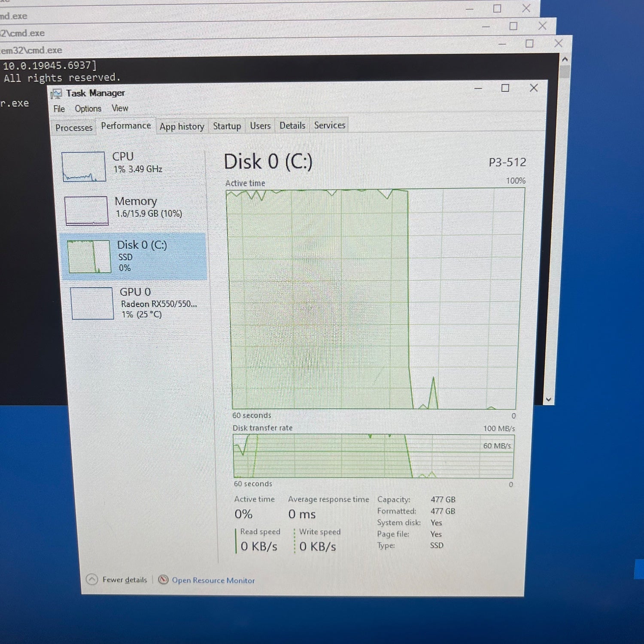The height and width of the screenshot is (644, 644).
Task: Select the CPU usage graph thumbnail
Action: [x=84, y=167]
